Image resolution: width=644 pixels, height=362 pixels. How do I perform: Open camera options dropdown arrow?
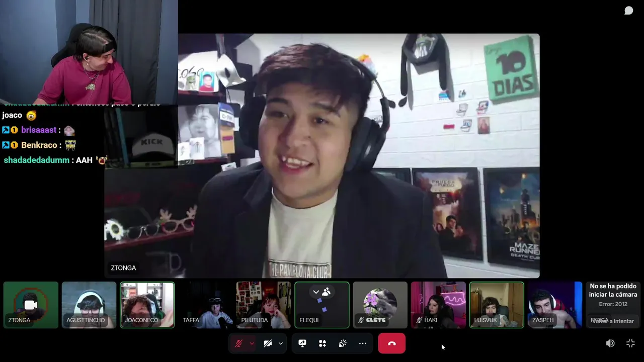click(x=281, y=343)
